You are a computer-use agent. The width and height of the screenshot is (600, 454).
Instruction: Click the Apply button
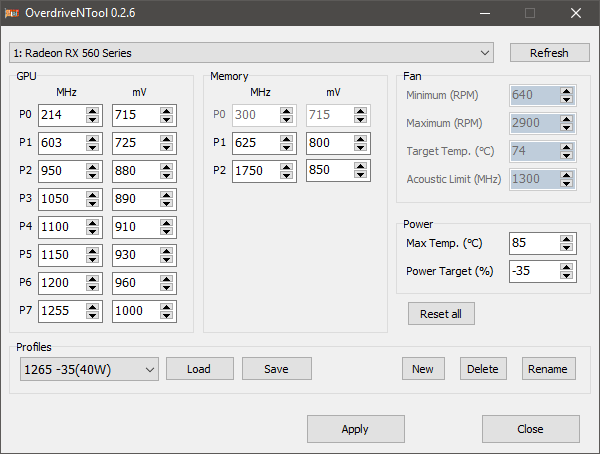pyautogui.click(x=355, y=429)
